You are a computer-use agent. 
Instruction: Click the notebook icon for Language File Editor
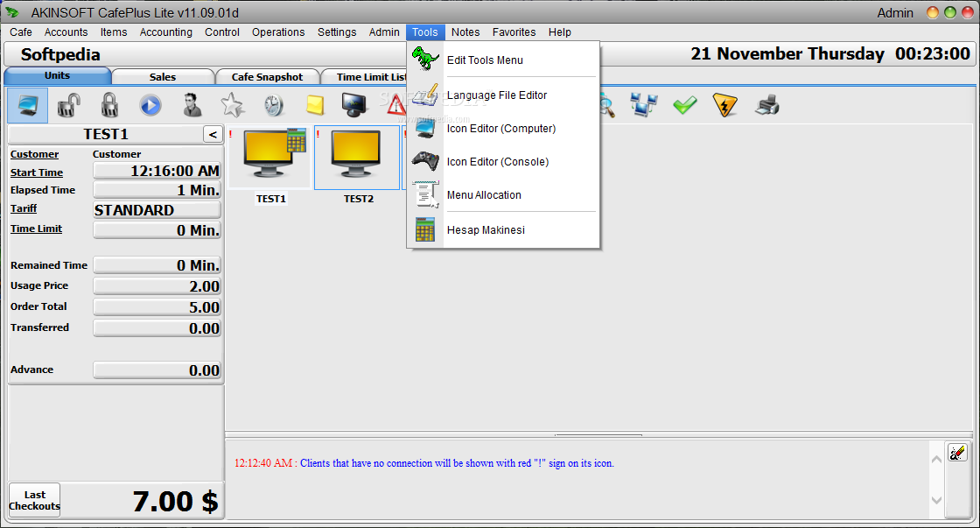425,95
